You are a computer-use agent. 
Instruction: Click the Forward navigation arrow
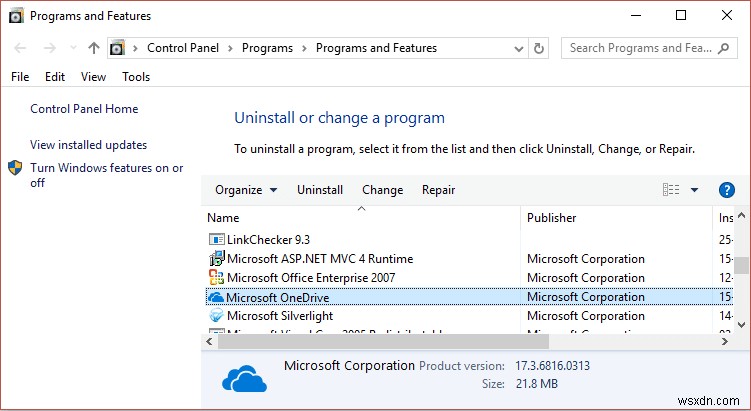point(50,48)
